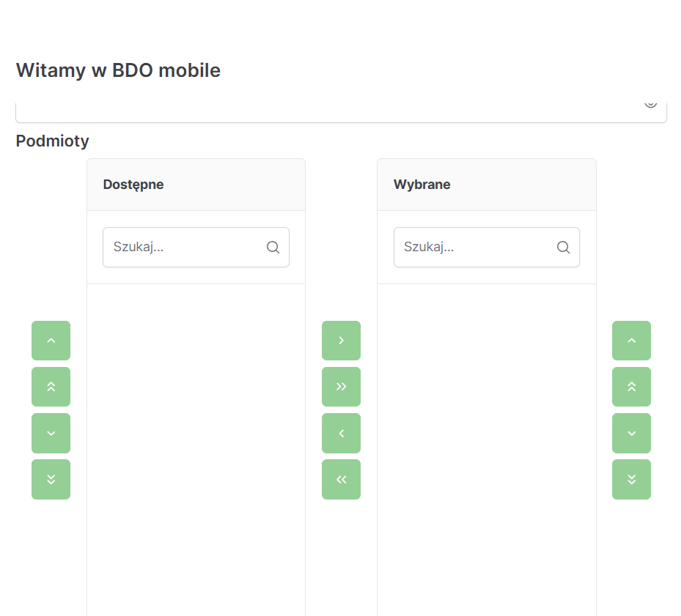
Task: Move item to top of Dostępne list
Action: (x=51, y=387)
